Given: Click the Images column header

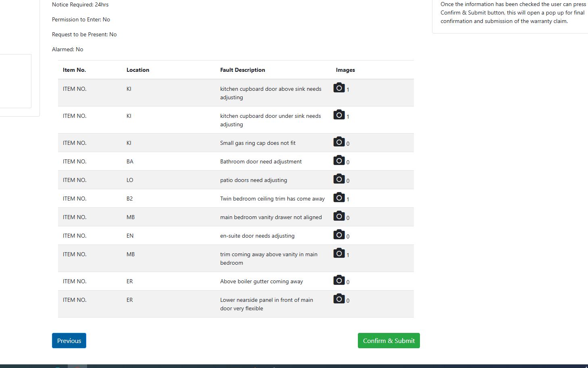Looking at the screenshot, I should pyautogui.click(x=345, y=70).
